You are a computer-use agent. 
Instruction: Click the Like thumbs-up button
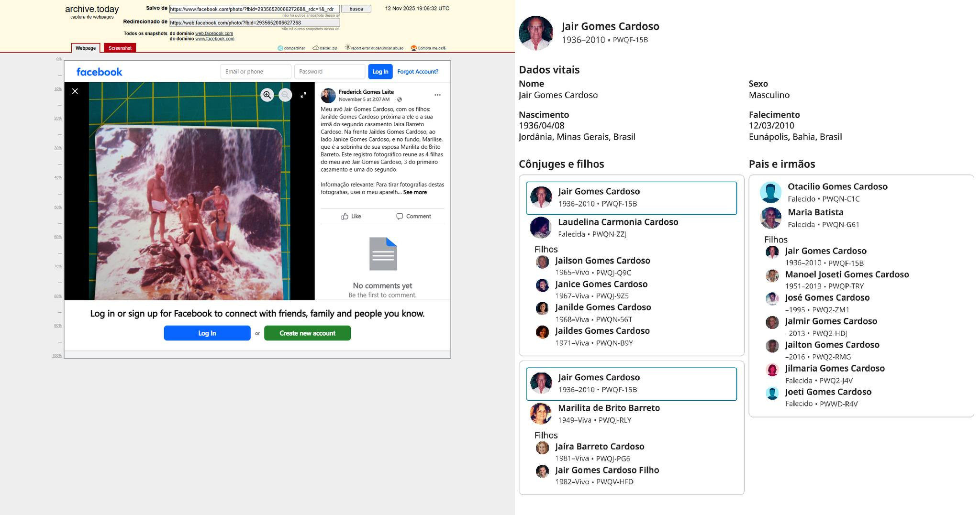point(351,216)
